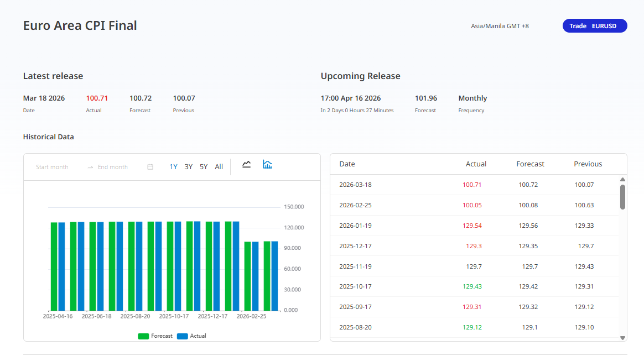Click the Start month input field
This screenshot has height=361, width=644.
coord(53,167)
